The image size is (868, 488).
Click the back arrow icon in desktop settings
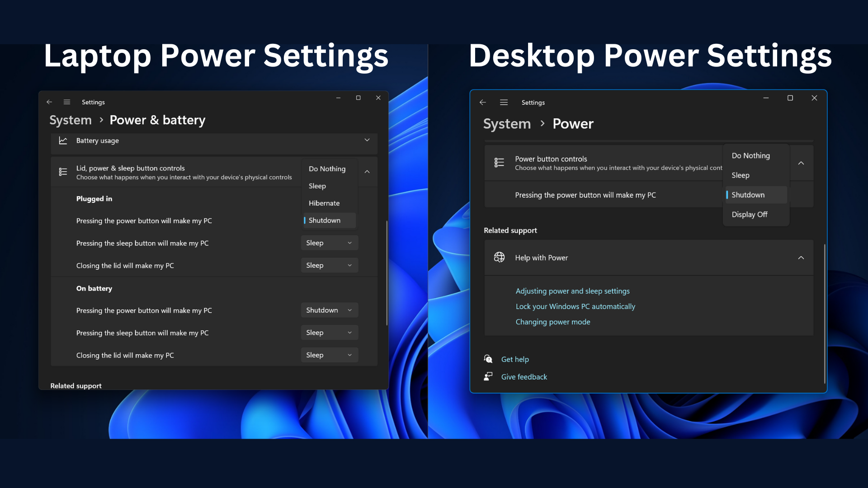(483, 103)
